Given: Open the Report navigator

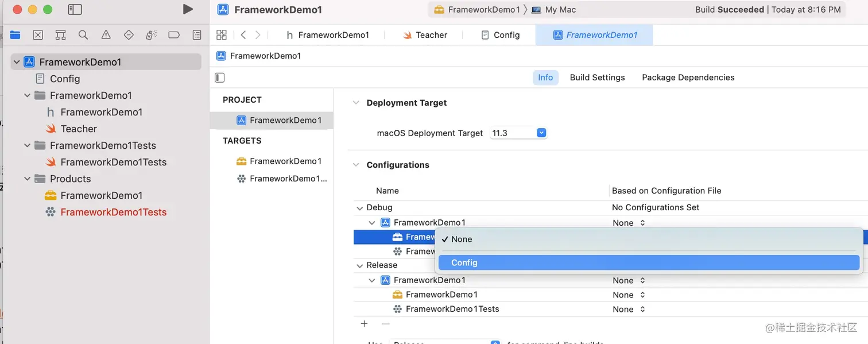Looking at the screenshot, I should (x=197, y=35).
